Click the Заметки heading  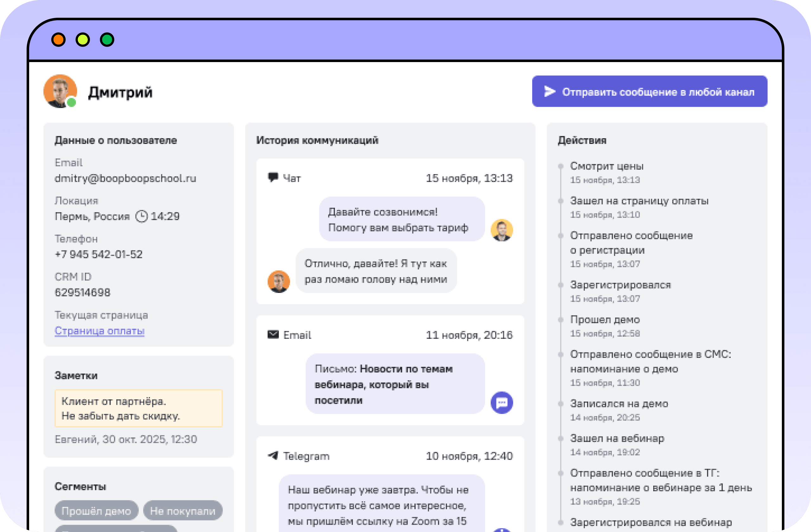pyautogui.click(x=76, y=375)
